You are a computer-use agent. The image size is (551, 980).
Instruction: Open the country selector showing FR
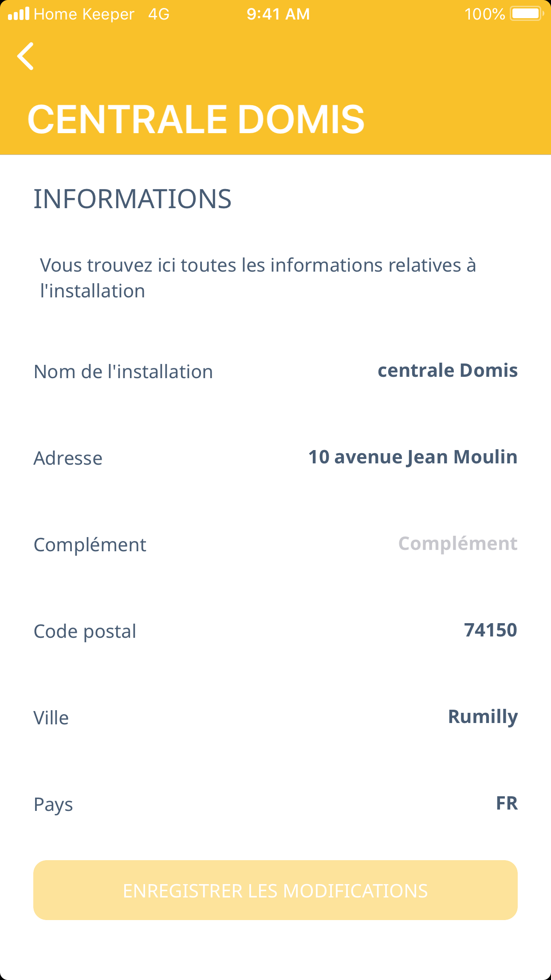507,803
